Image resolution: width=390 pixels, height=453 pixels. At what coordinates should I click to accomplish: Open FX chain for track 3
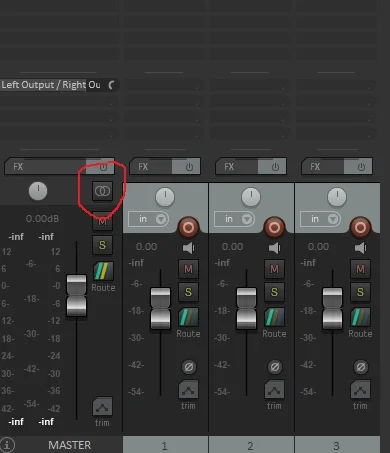point(323,166)
